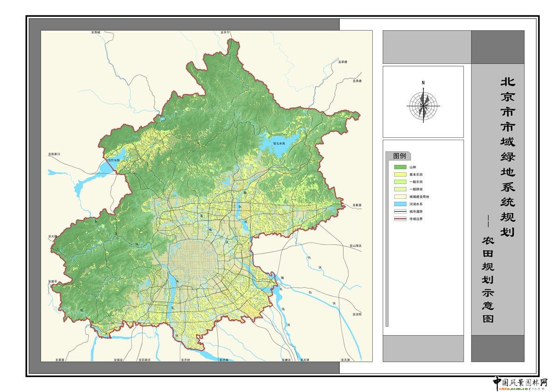This screenshot has width=555, height=392.
Task: Click the 北京市市域绿地系统规划 vertical title
Action: pyautogui.click(x=507, y=157)
